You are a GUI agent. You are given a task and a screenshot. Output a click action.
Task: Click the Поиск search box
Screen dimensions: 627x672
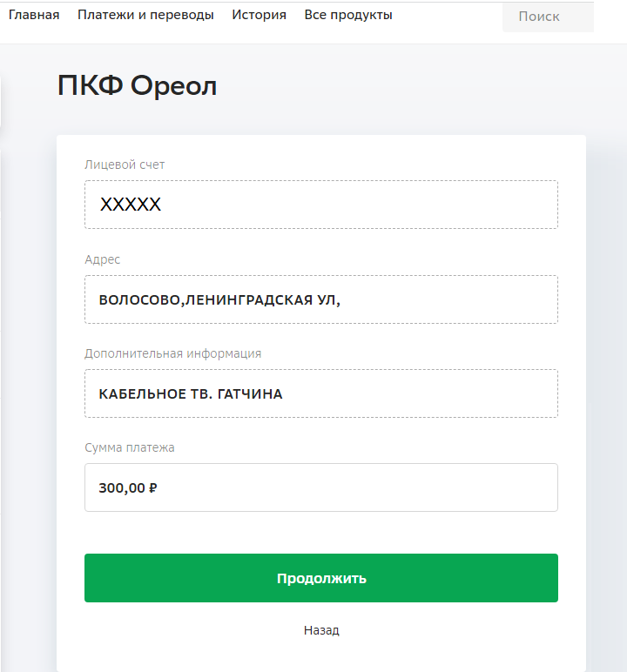(547, 17)
